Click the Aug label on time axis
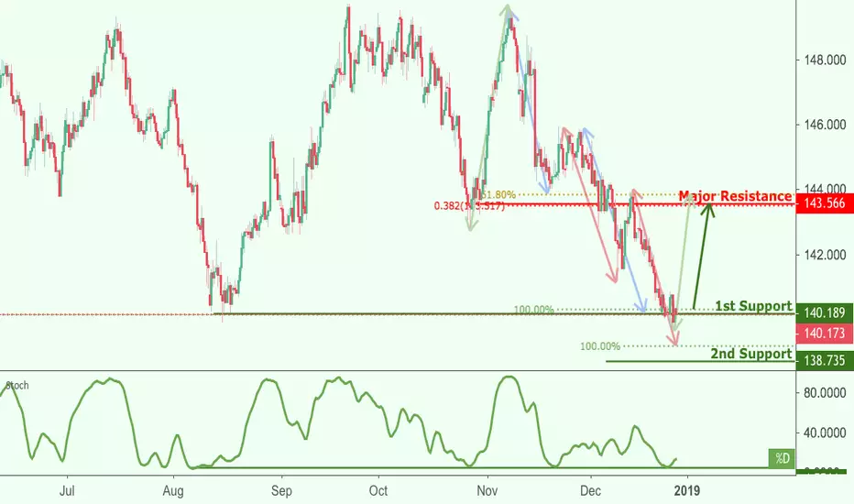Viewport: 854px width, 504px height. pyautogui.click(x=173, y=491)
